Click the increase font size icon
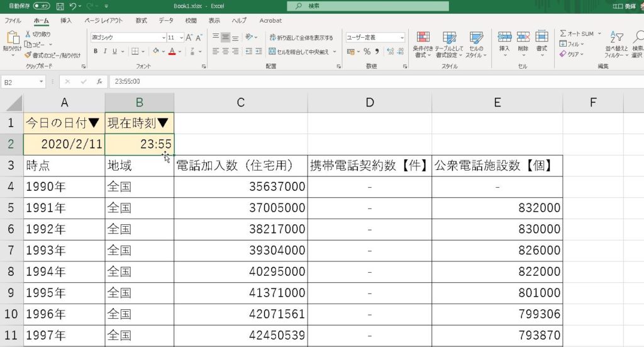 (x=189, y=38)
